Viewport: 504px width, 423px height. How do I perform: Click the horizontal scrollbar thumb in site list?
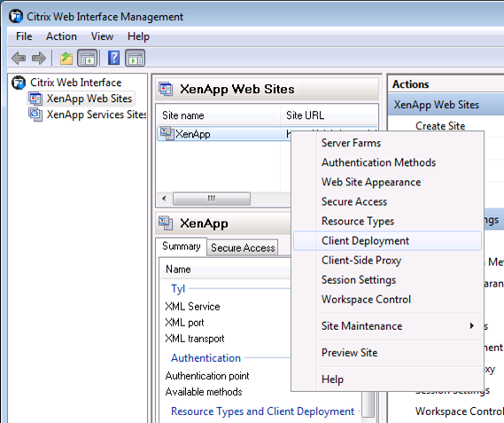212,199
